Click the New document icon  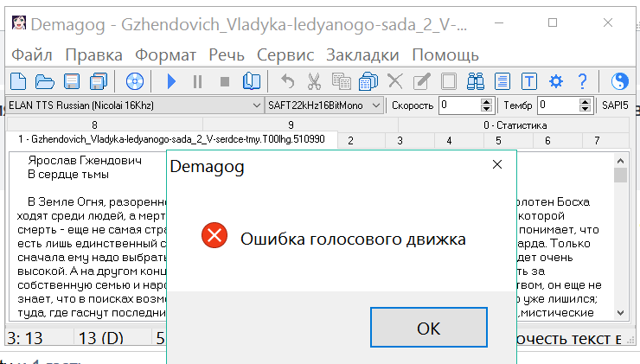click(x=18, y=81)
